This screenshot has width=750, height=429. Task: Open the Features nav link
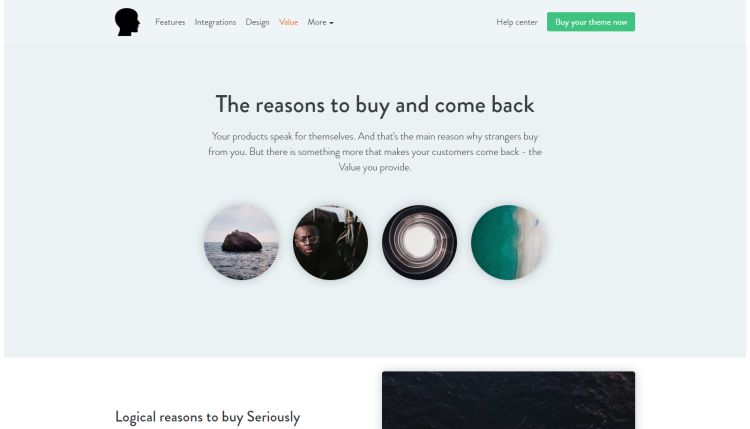[x=170, y=22]
